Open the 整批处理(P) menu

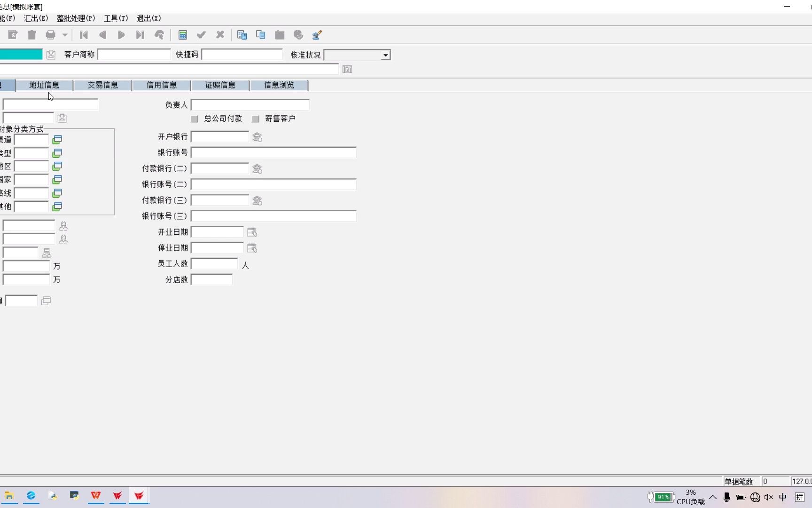(76, 18)
